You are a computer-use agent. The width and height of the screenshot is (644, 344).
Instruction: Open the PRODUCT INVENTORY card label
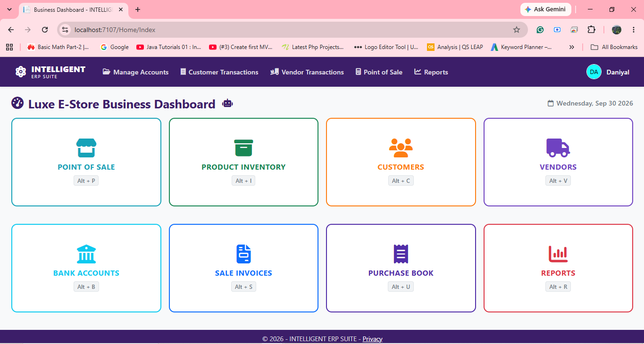tap(243, 167)
